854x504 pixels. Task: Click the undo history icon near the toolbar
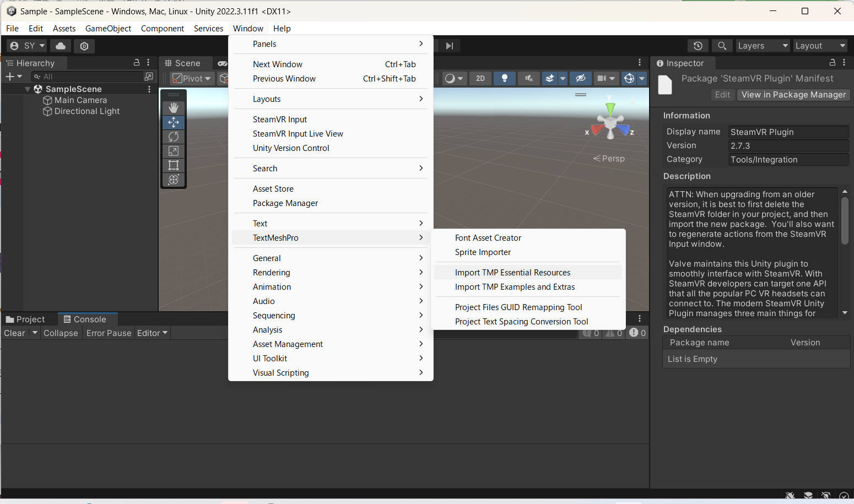coord(698,46)
